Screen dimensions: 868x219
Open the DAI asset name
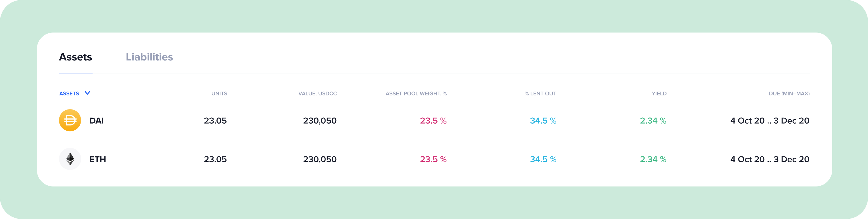pos(96,121)
